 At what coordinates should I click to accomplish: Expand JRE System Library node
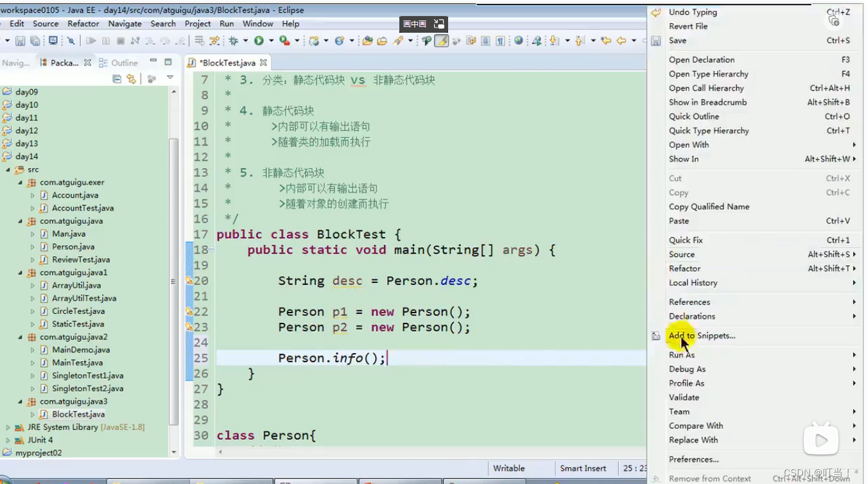click(8, 427)
